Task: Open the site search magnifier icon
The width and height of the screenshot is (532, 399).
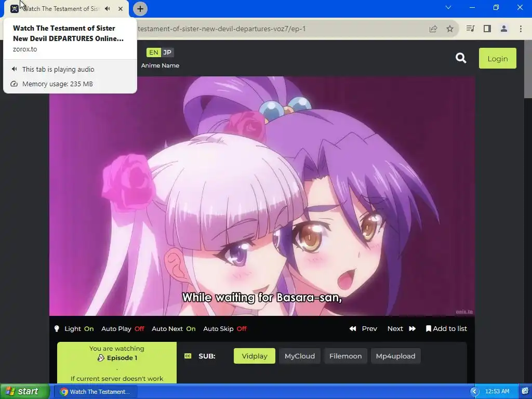Action: [x=460, y=58]
